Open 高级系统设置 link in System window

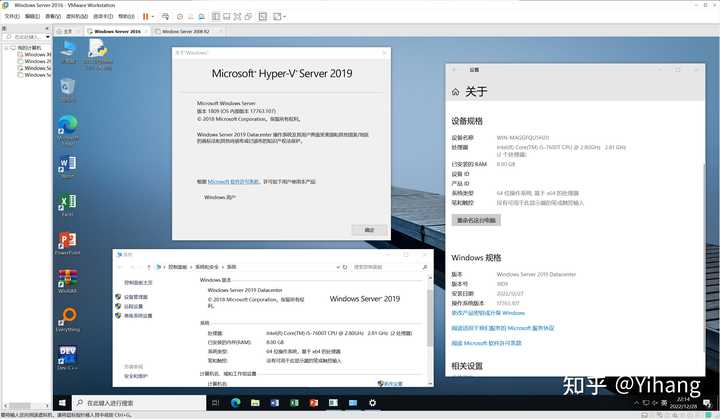pyautogui.click(x=138, y=316)
